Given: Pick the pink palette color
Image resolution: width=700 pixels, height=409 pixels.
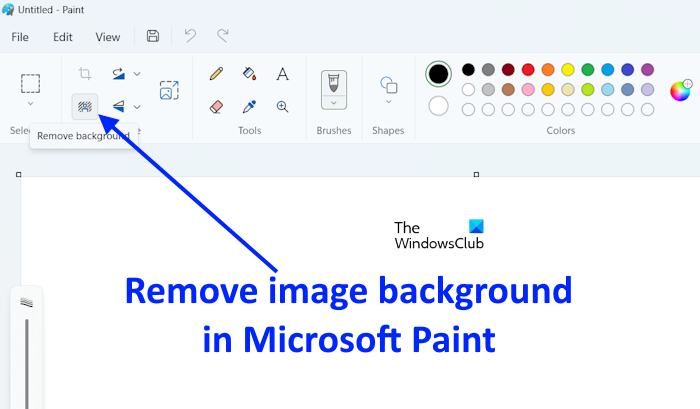Looking at the screenshot, I should tap(528, 90).
